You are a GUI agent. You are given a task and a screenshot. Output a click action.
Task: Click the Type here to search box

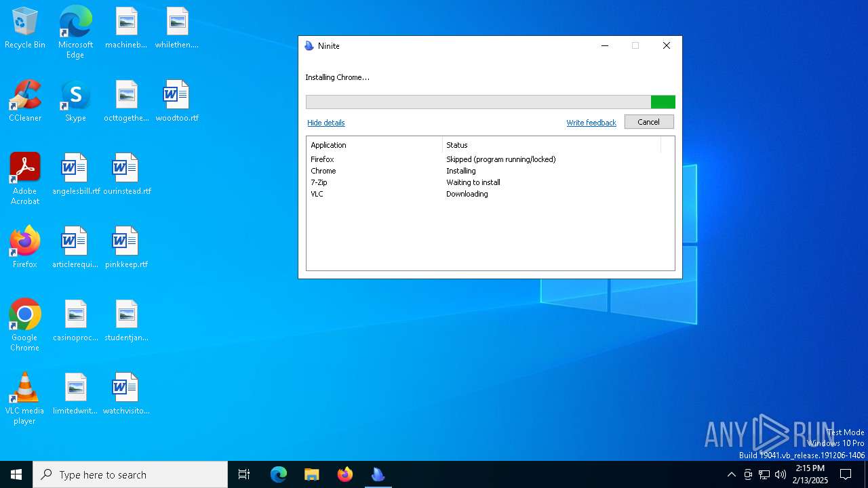(130, 474)
